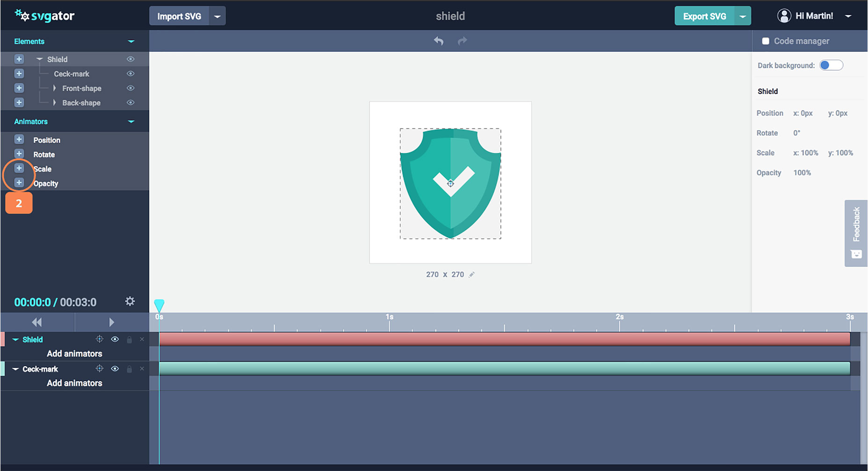Click the origin target icon on Shield track
868x471 pixels.
(99, 340)
